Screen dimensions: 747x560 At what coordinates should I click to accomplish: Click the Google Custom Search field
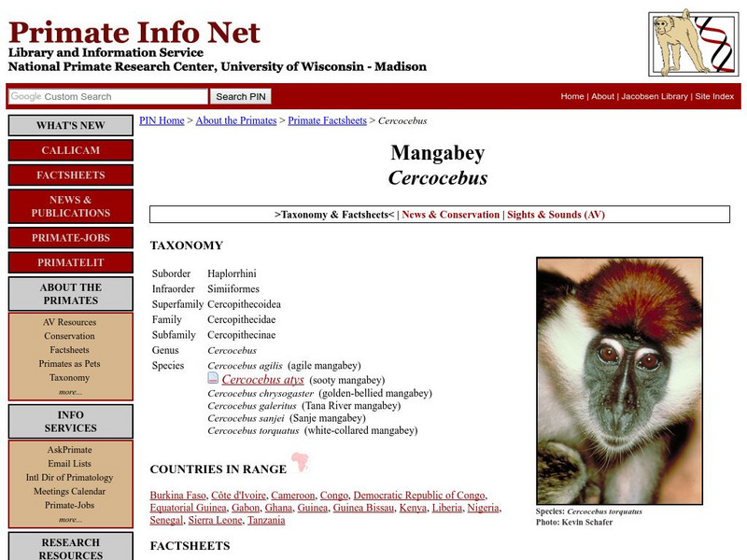(106, 96)
